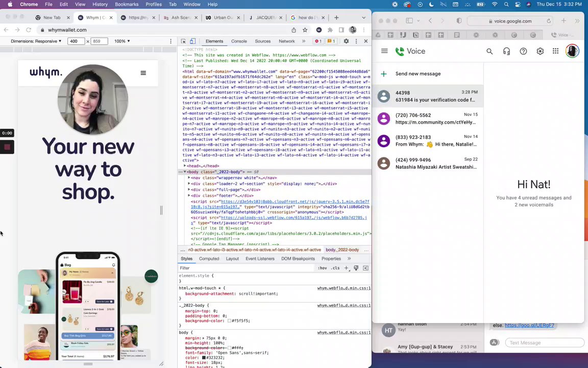
Task: Open the DOM Breakpoints tab
Action: click(298, 259)
